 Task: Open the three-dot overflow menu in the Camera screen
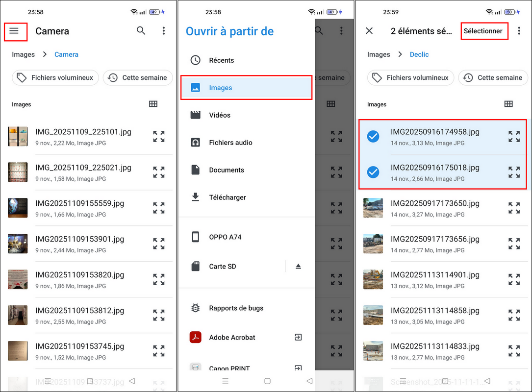click(164, 31)
